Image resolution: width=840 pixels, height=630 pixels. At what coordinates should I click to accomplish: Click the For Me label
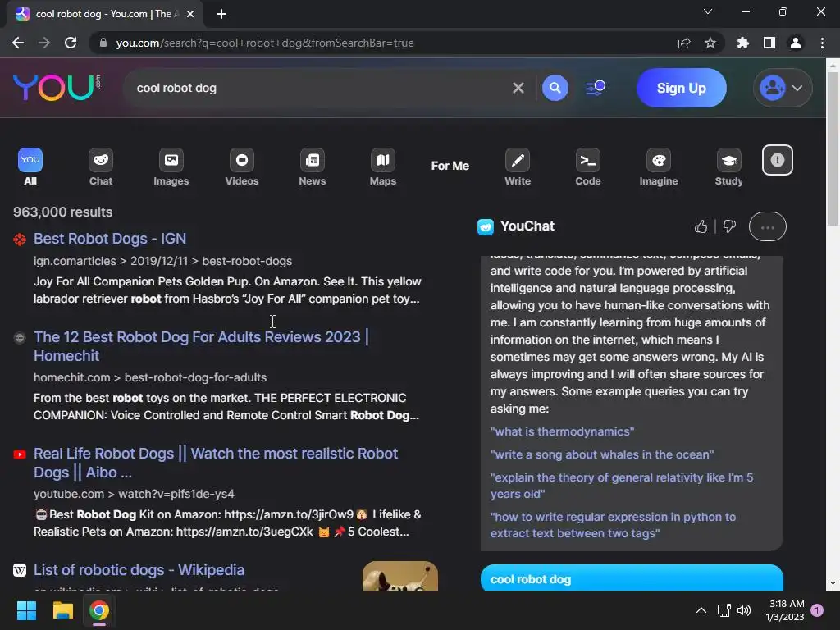tap(450, 166)
